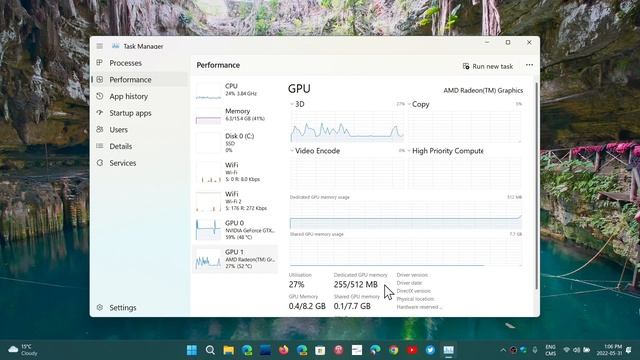The image size is (640, 360).
Task: Open the notifications bell icon
Action: tap(629, 350)
